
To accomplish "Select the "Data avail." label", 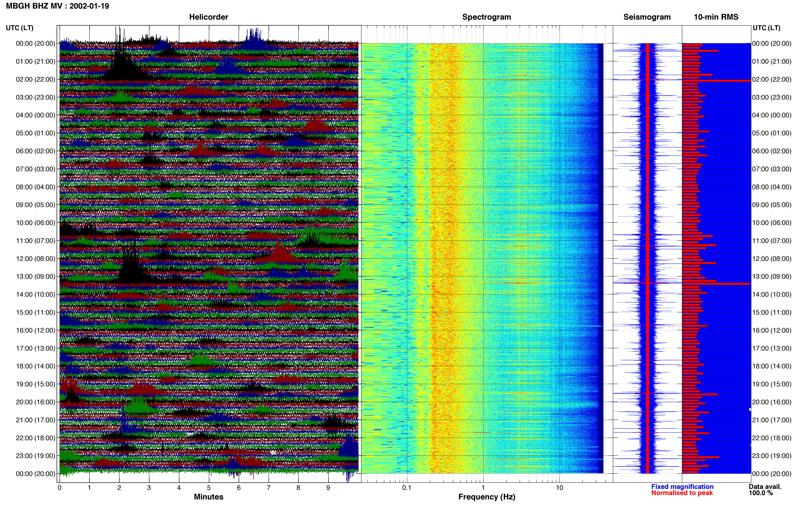I will [765, 486].
